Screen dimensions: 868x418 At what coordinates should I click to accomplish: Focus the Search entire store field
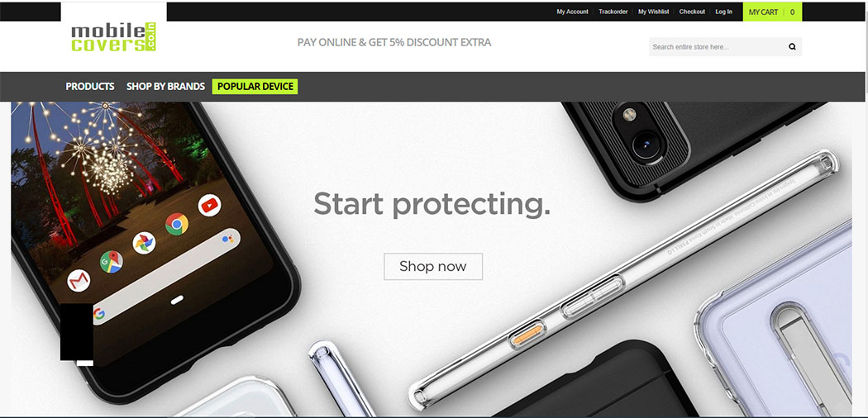718,47
